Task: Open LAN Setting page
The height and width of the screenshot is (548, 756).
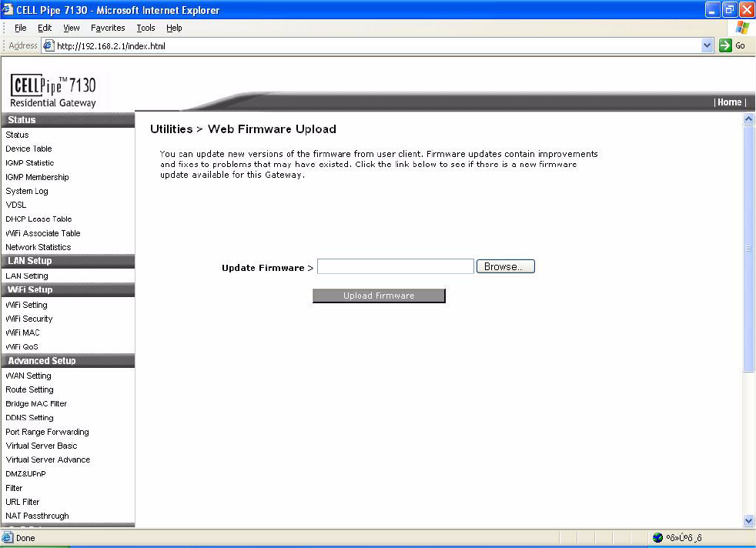Action: click(27, 276)
